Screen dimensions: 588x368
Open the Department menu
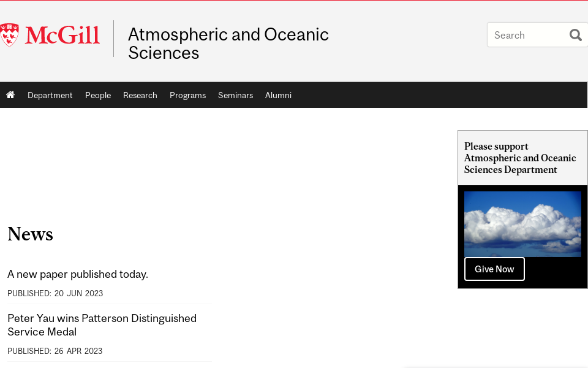click(x=50, y=95)
